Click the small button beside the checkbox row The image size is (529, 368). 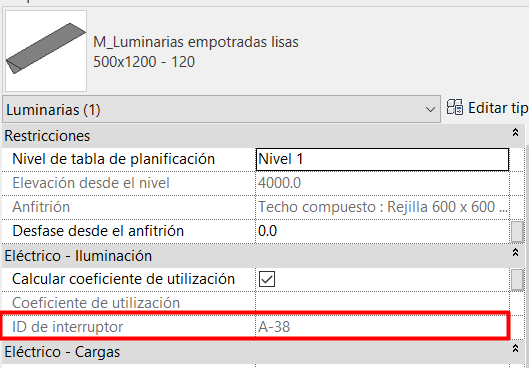click(x=517, y=279)
